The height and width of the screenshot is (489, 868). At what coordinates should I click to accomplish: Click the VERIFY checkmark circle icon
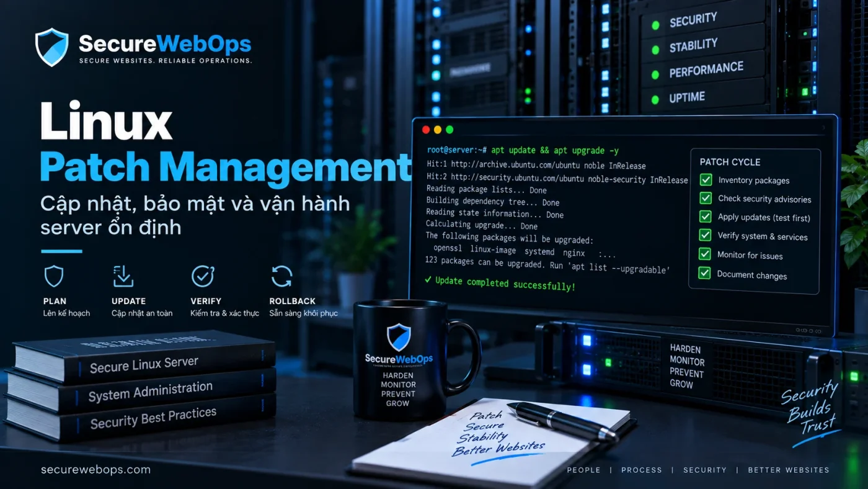tap(203, 276)
